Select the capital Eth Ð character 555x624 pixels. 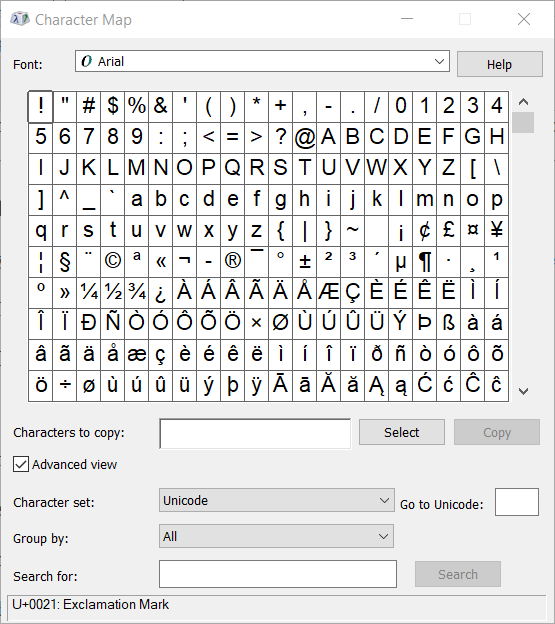coord(88,324)
